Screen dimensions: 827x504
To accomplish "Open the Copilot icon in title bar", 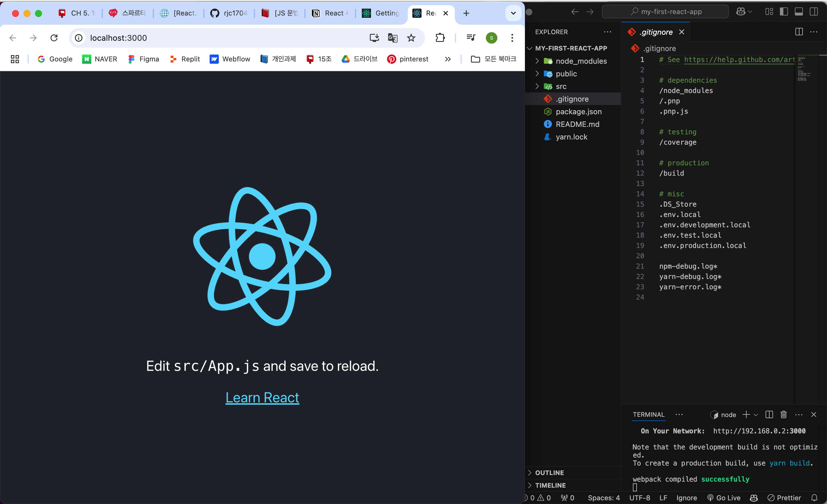I will click(741, 12).
